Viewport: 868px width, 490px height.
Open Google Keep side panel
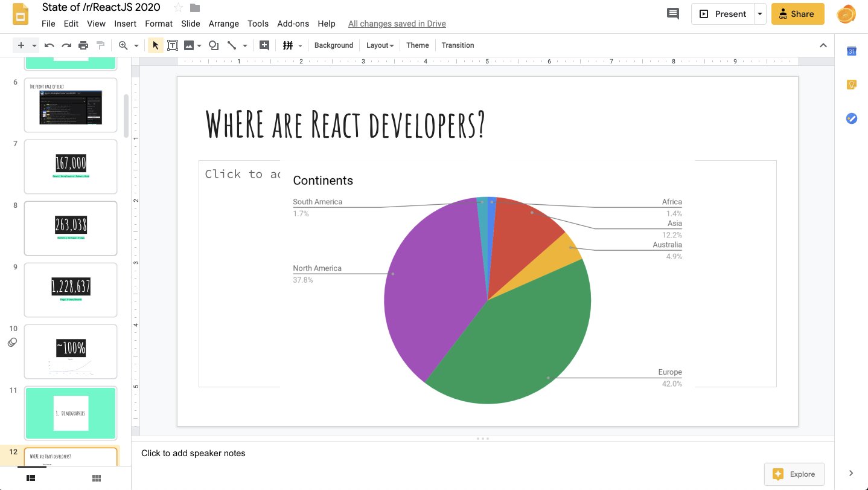click(x=852, y=85)
